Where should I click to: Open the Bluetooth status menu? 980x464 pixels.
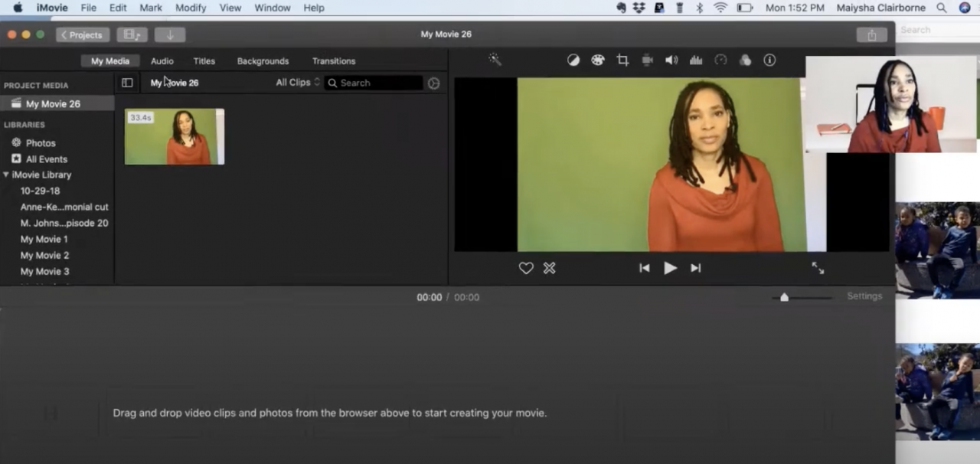[x=699, y=8]
